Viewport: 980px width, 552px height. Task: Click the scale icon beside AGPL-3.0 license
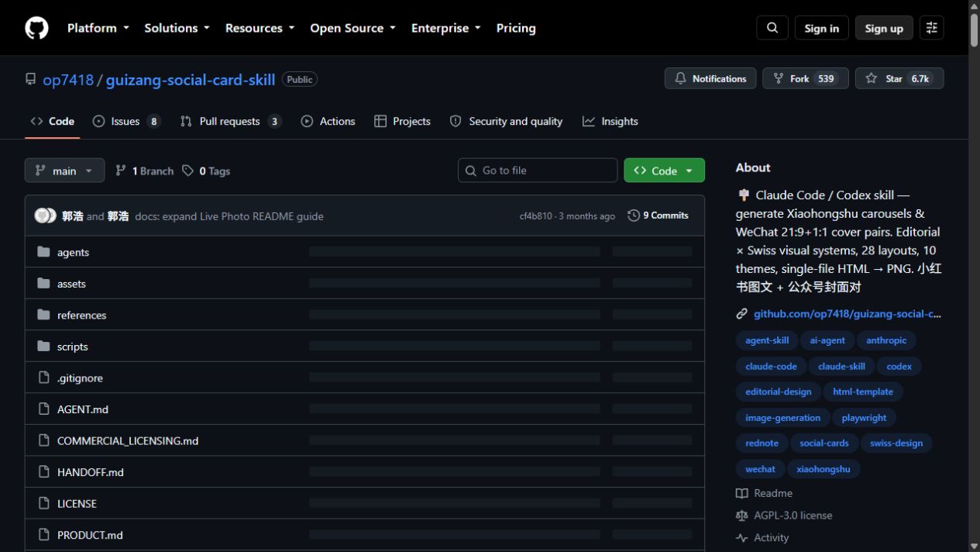(742, 516)
